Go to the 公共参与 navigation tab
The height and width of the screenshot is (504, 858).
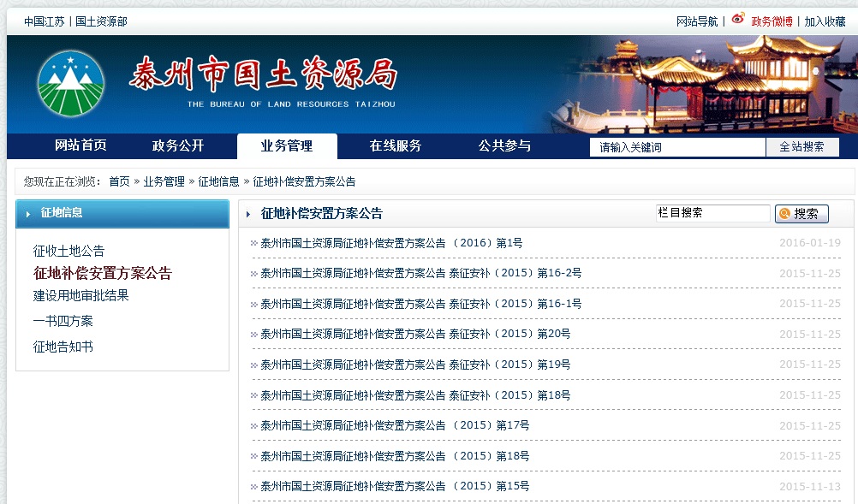pos(504,146)
